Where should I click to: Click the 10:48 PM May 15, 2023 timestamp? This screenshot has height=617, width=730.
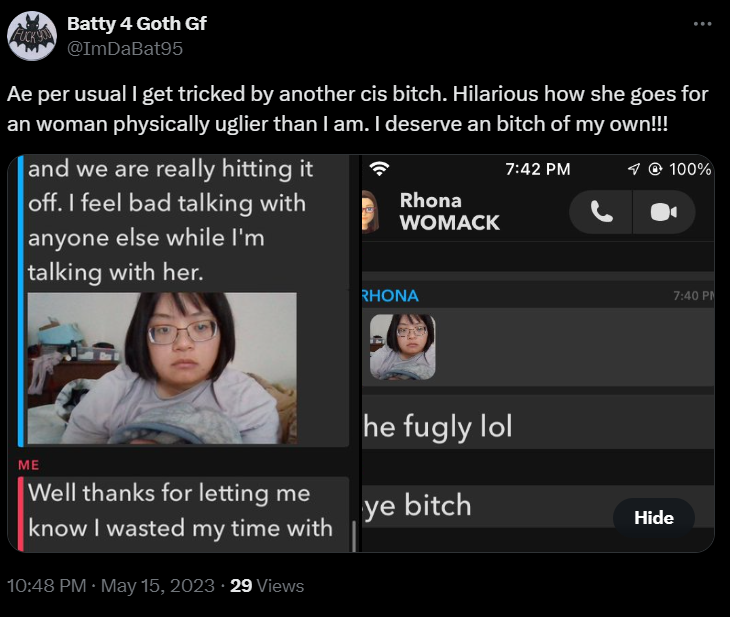111,585
